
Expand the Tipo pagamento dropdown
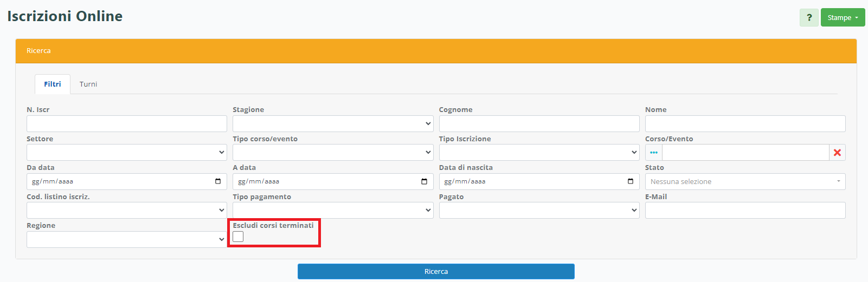[333, 210]
